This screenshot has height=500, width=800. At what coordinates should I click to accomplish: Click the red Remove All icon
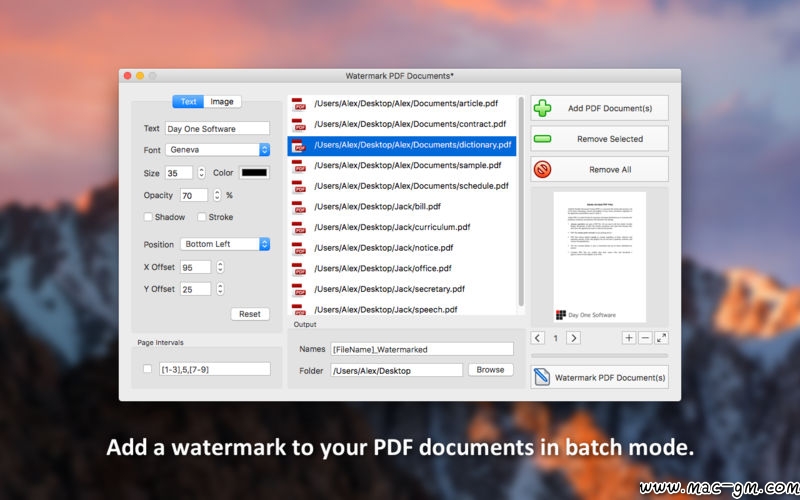pyautogui.click(x=542, y=170)
